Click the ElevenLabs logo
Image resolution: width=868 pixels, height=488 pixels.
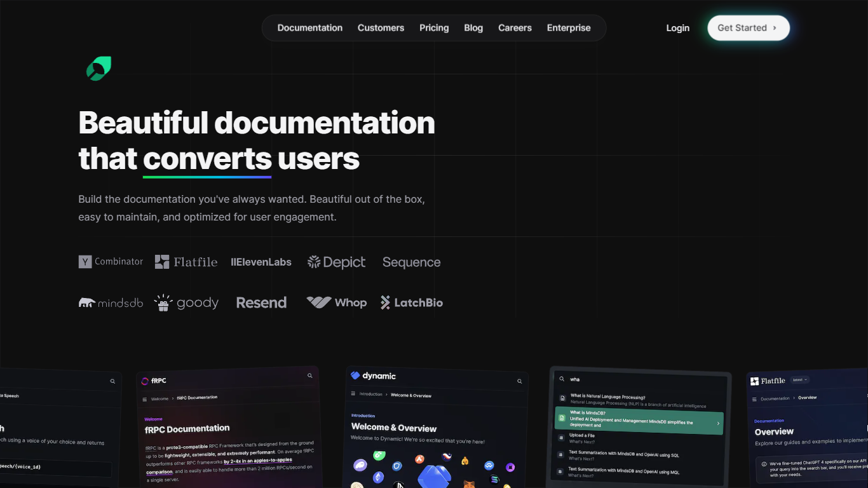pyautogui.click(x=261, y=262)
